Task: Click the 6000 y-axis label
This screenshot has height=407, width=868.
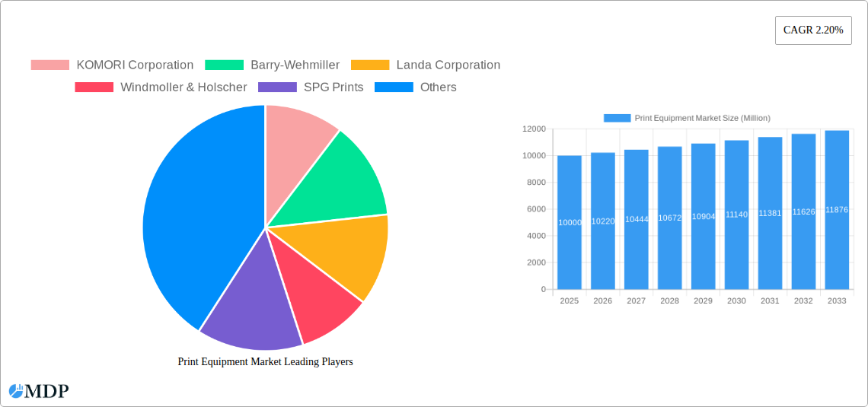Action: 537,209
